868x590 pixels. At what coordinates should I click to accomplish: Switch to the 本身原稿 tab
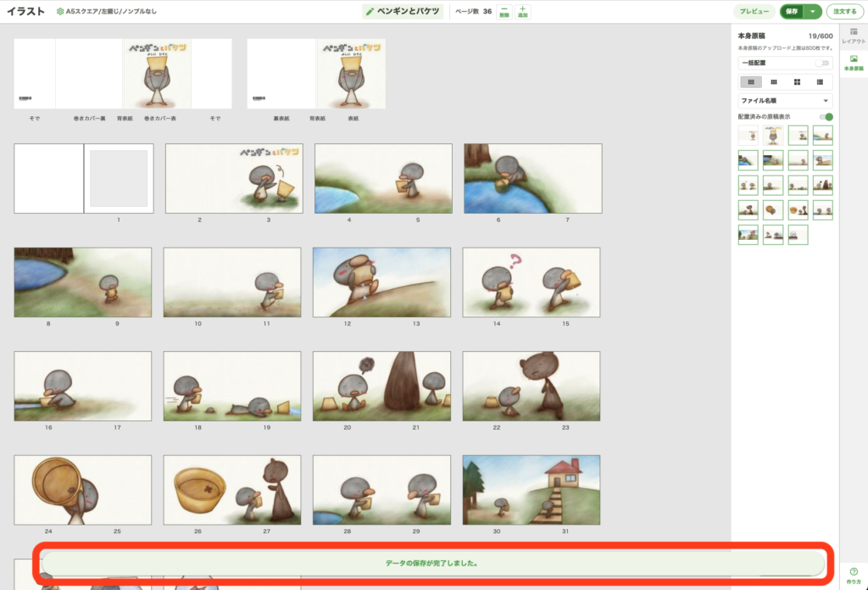tap(853, 62)
